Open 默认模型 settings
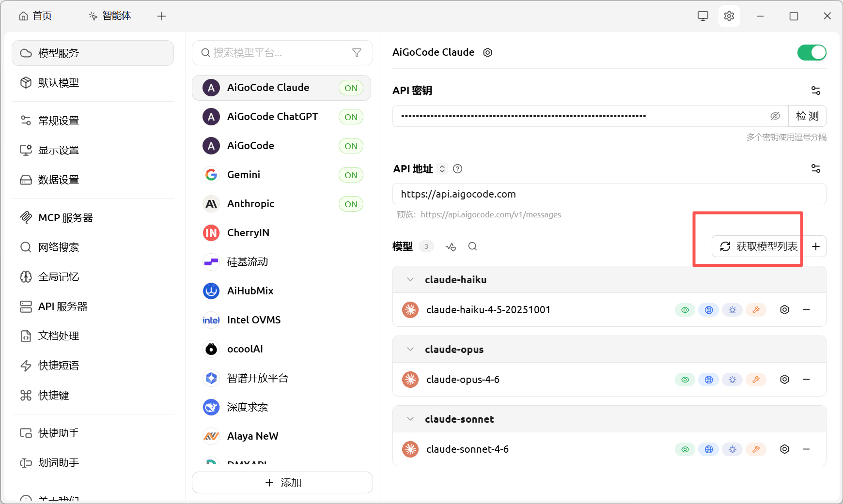 [x=93, y=83]
